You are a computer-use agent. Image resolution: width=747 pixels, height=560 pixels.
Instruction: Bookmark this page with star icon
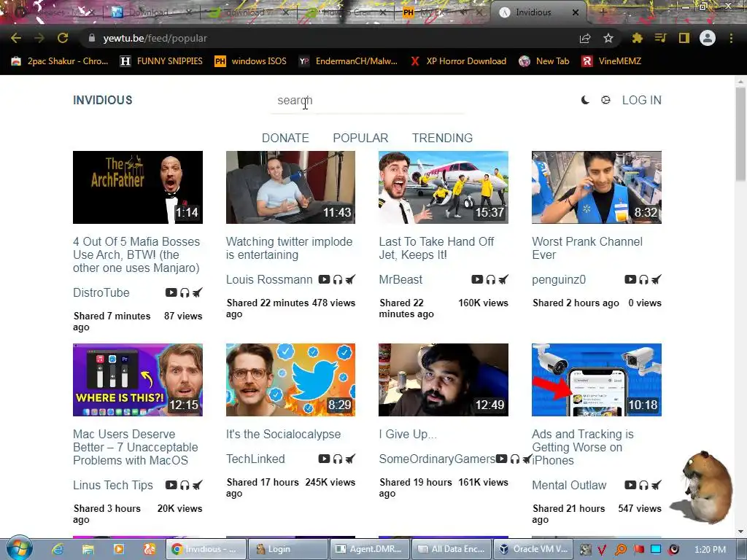[608, 38]
